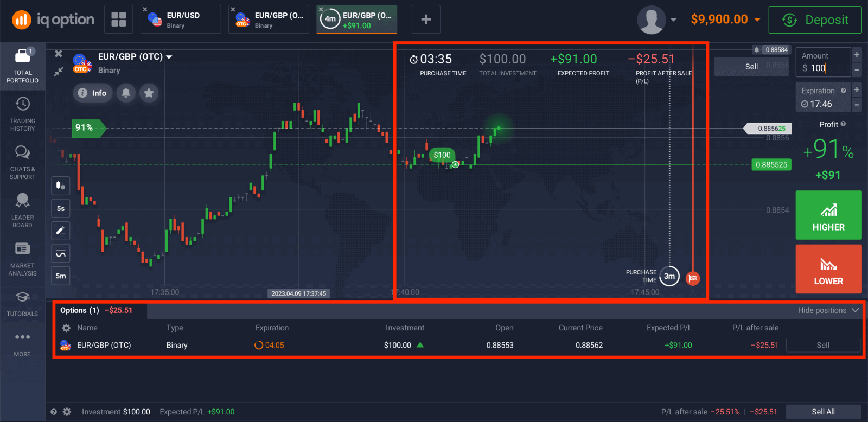Open the multi-chart grid layout
Screen dimensions: 868x422
click(x=119, y=20)
